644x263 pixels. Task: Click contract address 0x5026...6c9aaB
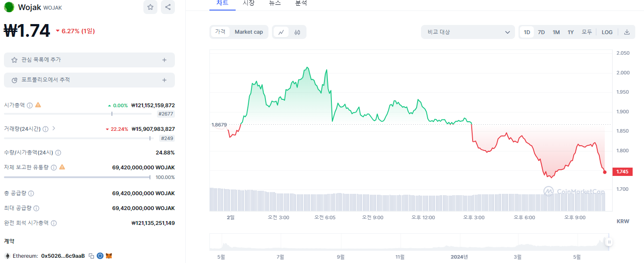pyautogui.click(x=63, y=256)
